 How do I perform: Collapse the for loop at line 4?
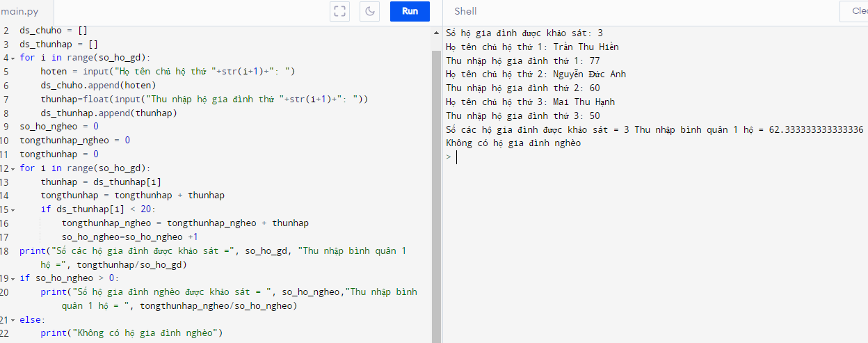(x=13, y=58)
